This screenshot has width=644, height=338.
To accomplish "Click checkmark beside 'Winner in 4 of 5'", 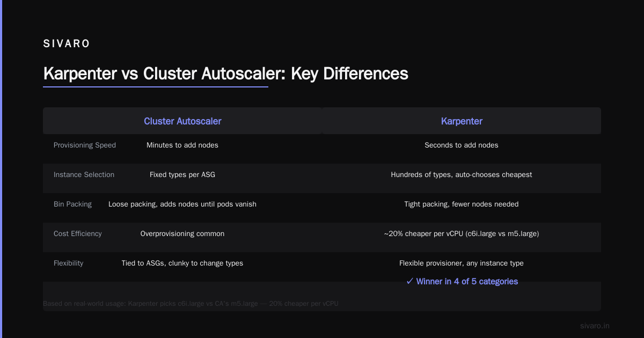I will (410, 281).
